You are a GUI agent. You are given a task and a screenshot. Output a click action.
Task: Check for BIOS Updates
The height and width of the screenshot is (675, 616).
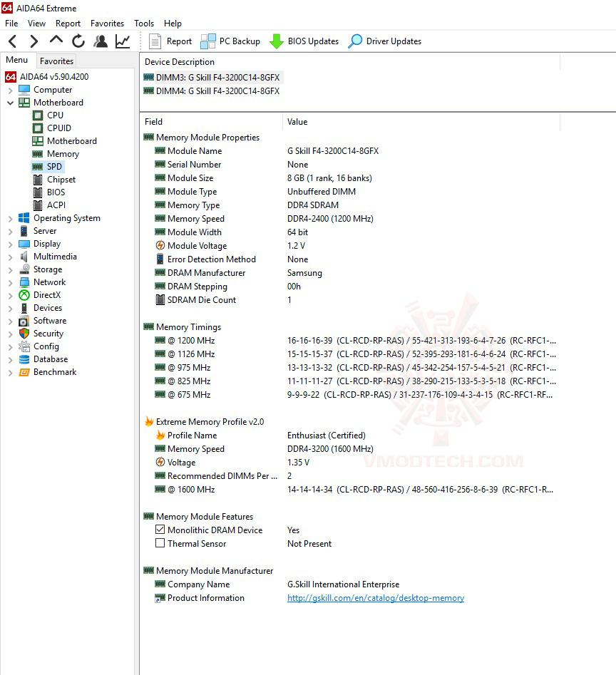(304, 41)
